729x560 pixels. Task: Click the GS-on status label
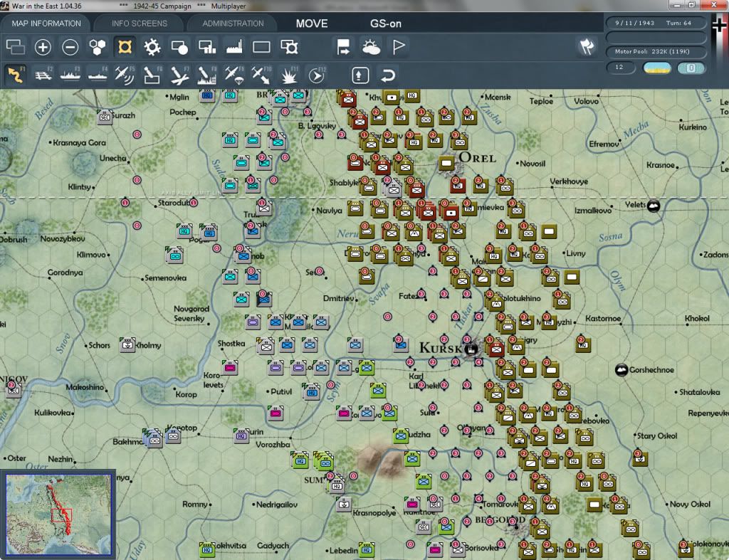[385, 23]
